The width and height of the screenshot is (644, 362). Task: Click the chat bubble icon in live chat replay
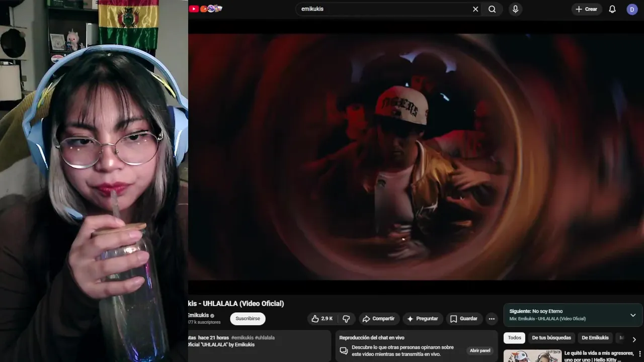pyautogui.click(x=344, y=350)
